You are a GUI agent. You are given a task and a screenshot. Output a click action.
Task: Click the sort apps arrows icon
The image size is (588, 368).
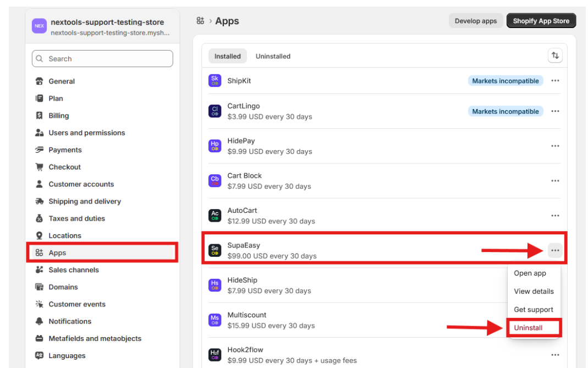point(555,56)
